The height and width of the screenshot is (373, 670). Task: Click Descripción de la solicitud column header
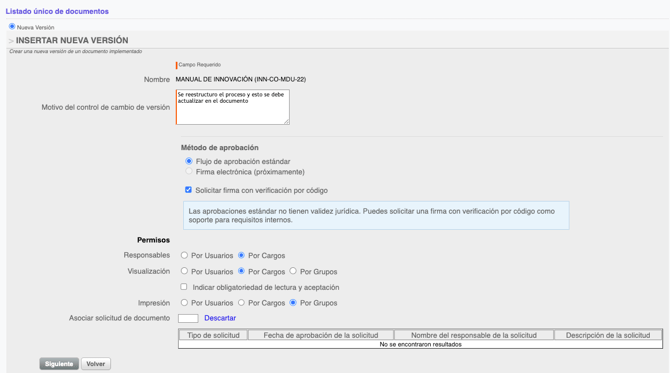tap(608, 335)
